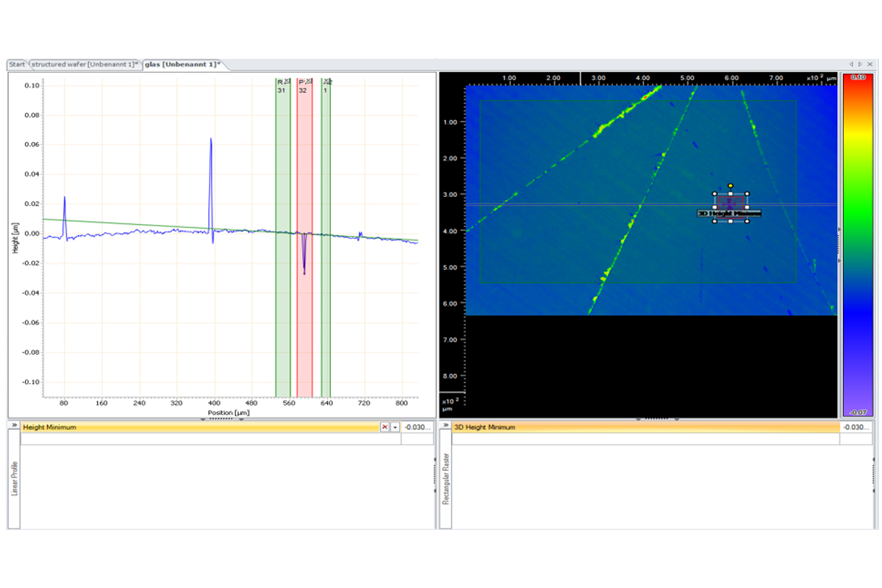Screen dimensions: 882x588
Task: Click the -0.07 minimum value on color scale
Action: [856, 412]
